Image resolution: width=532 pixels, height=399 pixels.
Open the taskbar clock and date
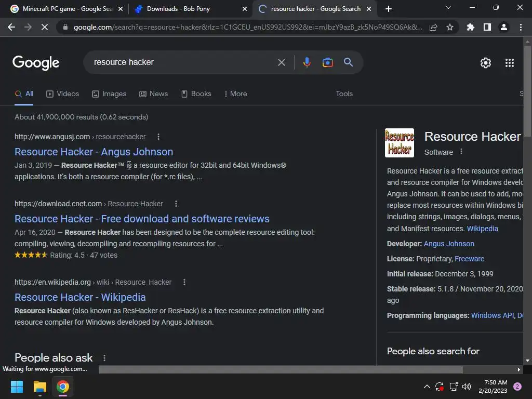[x=493, y=387]
